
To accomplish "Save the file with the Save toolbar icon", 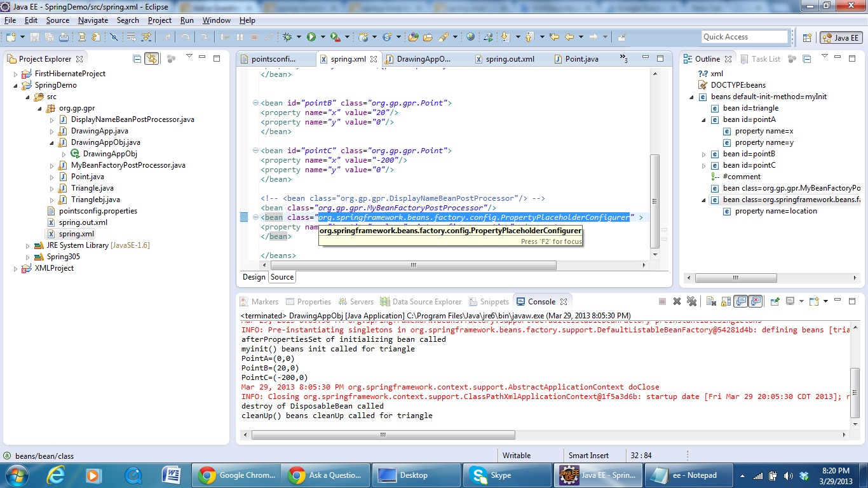I will click(x=35, y=36).
